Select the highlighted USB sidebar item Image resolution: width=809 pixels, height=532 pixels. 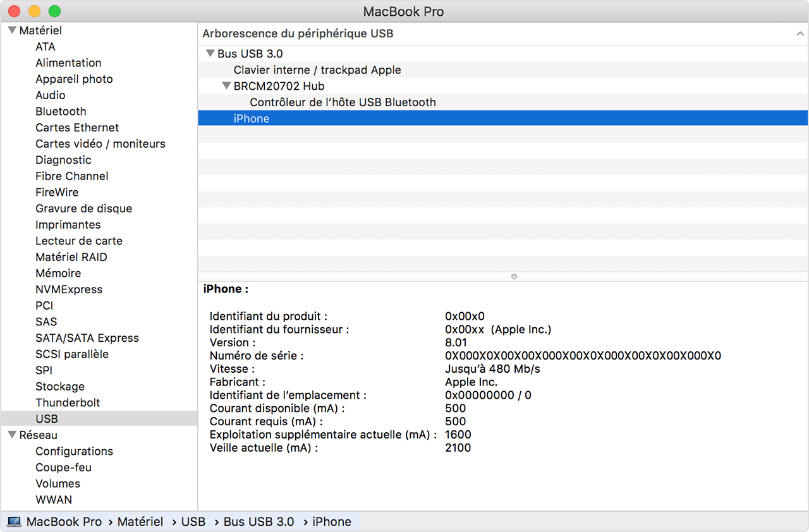(x=99, y=419)
